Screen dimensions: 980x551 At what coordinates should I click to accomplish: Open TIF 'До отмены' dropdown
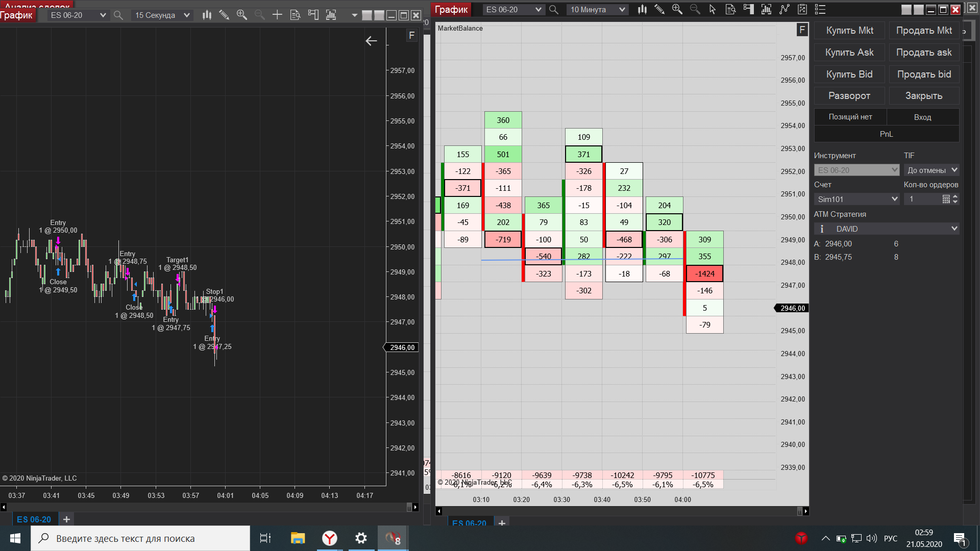(x=931, y=170)
